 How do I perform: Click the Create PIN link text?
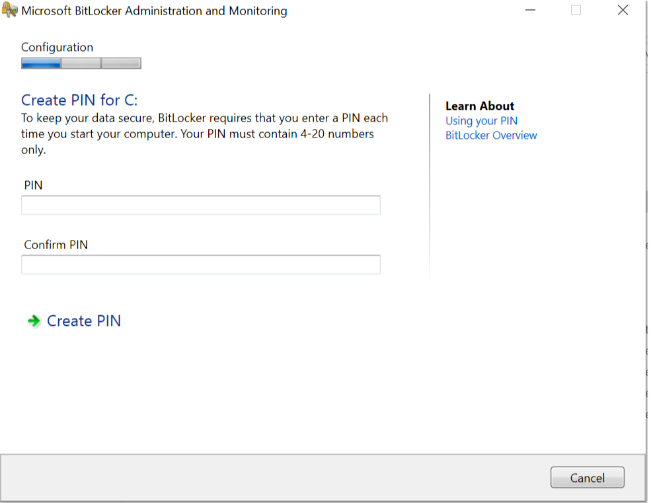tap(84, 321)
